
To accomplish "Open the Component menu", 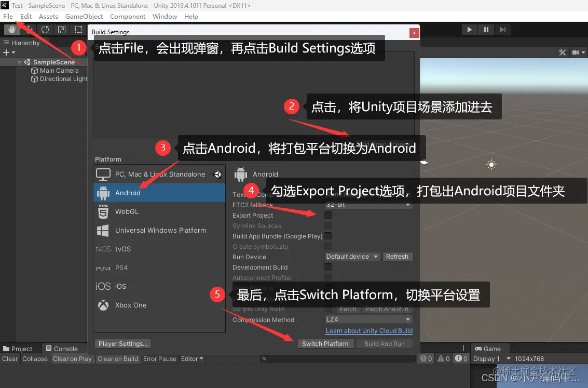I will coord(128,17).
